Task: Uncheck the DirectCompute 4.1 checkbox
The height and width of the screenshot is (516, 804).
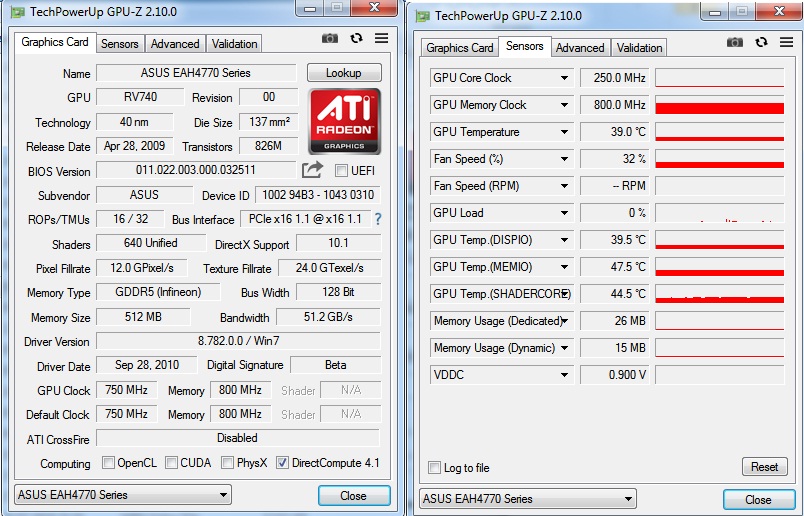Action: 282,463
